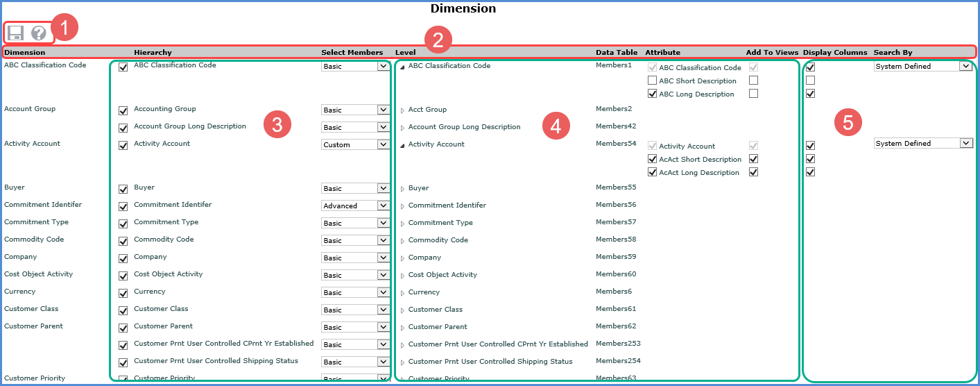Click the Display Columns column header
The image size is (980, 386).
[834, 52]
